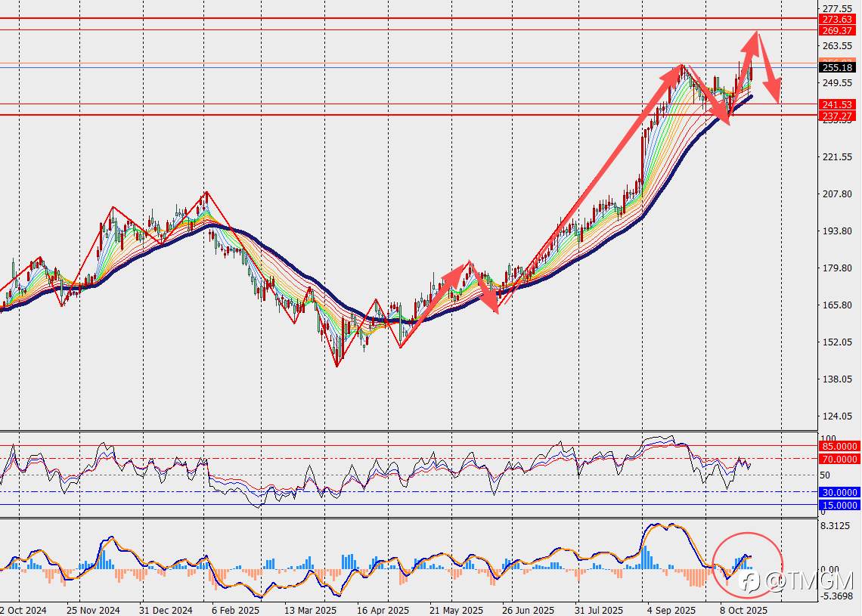Click the 241.53 red price level label
862x616 pixels.
[836, 104]
